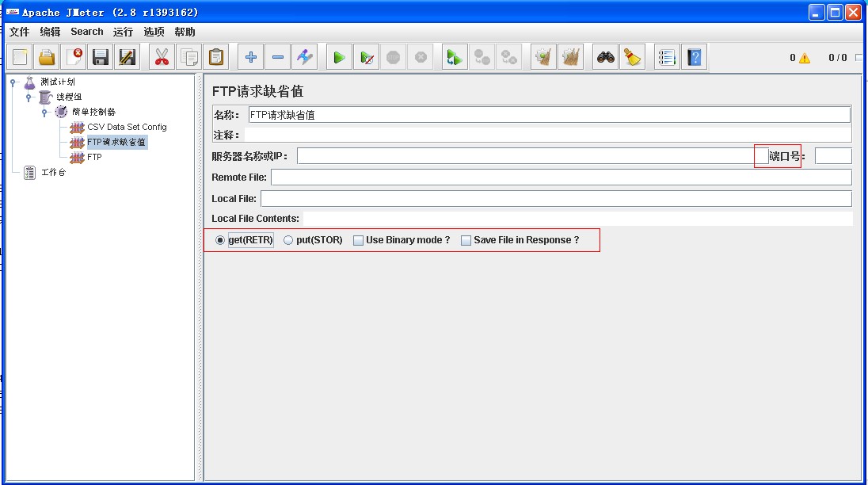Click the Copy toolbar icon
Viewport: 868px width, 485px height.
click(188, 57)
